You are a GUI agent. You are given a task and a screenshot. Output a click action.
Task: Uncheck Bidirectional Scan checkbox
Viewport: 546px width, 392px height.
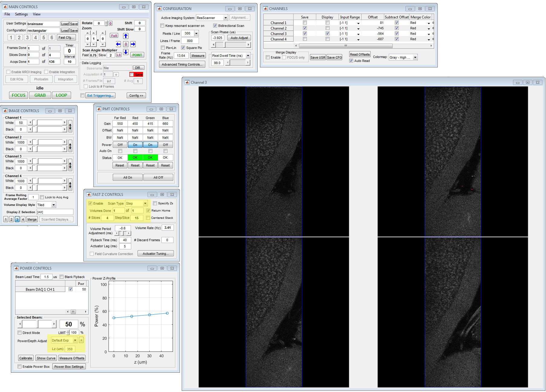click(x=215, y=26)
